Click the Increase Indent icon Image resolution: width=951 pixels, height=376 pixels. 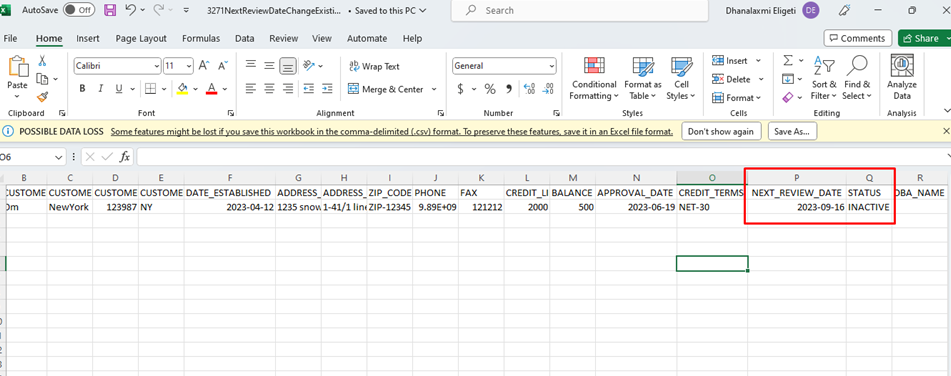click(x=328, y=89)
